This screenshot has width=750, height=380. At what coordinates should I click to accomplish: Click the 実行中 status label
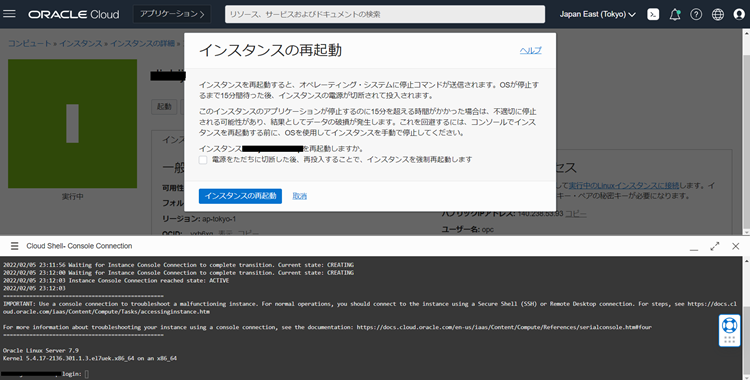tap(72, 197)
